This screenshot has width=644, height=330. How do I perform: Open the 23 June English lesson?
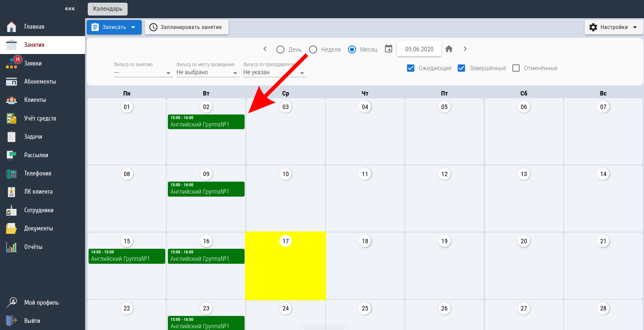206,323
